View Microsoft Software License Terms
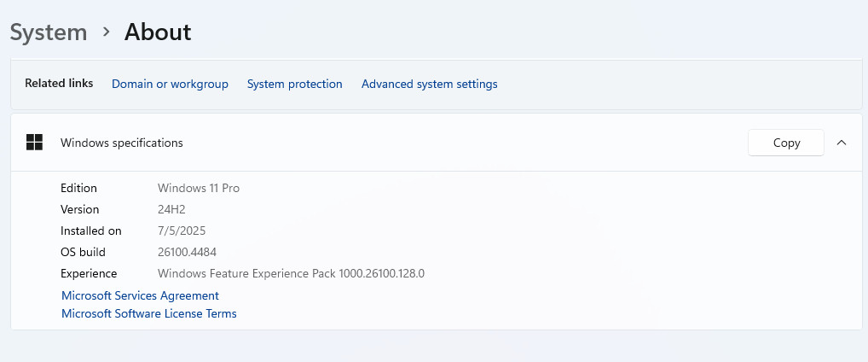 coord(149,314)
